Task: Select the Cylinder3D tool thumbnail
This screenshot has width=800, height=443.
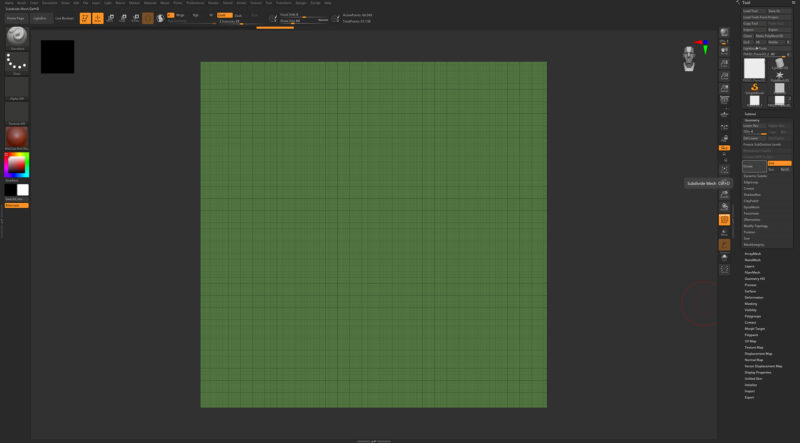Action: click(780, 63)
